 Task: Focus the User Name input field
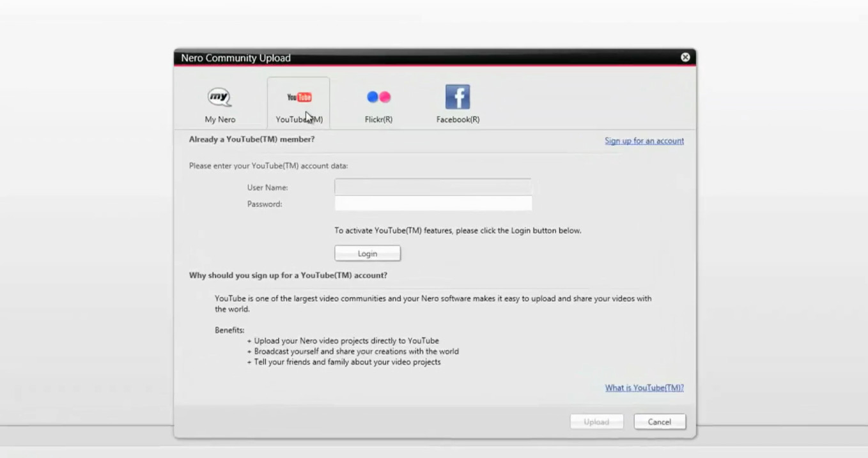tap(433, 187)
